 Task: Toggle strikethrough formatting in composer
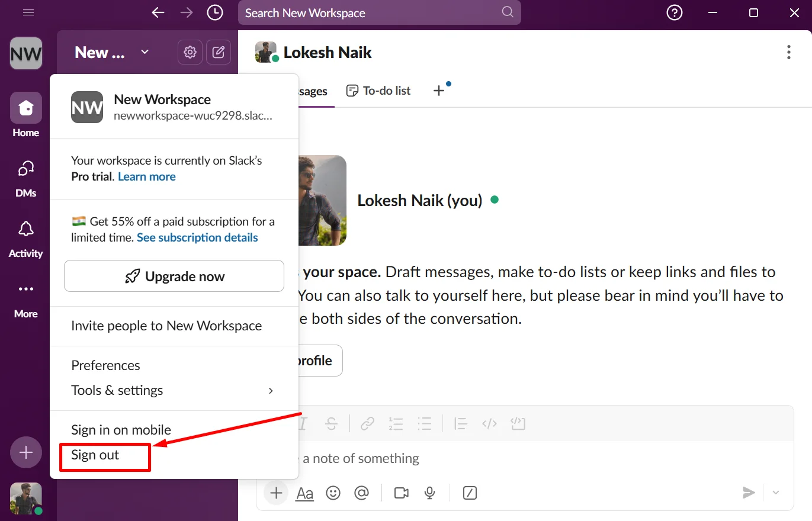332,424
